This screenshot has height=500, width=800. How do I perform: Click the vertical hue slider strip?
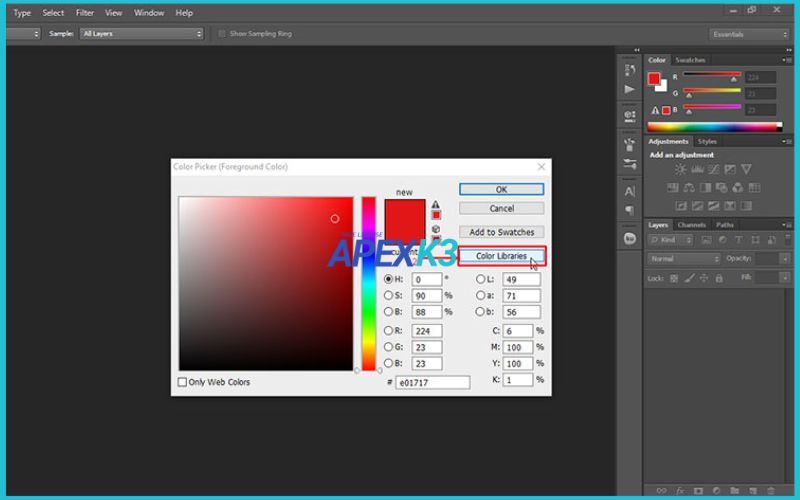[x=368, y=284]
